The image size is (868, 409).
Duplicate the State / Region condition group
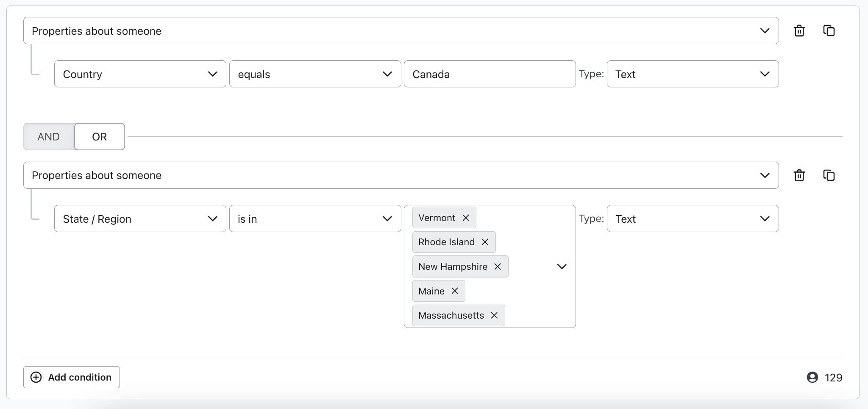829,175
